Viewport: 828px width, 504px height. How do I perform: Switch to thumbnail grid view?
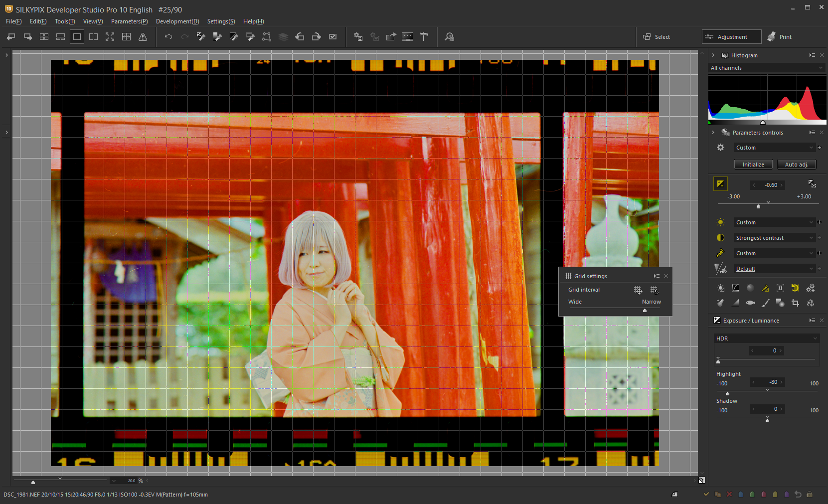(44, 37)
